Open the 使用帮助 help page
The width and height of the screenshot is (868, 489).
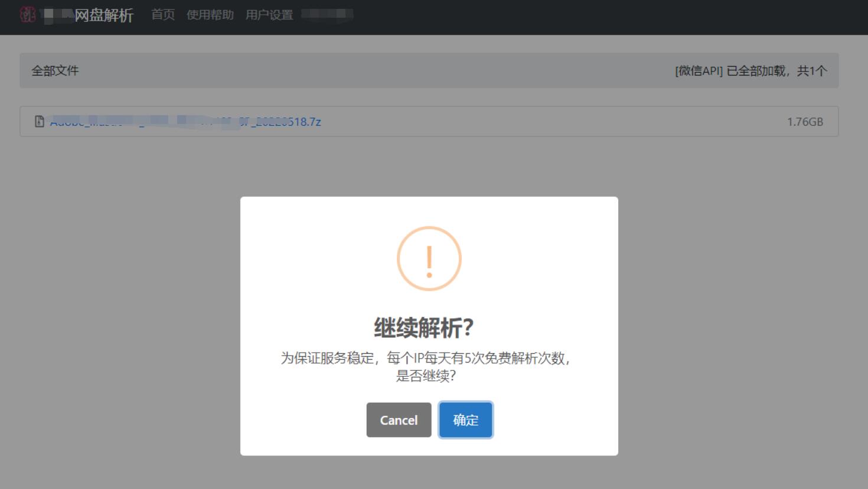[210, 15]
